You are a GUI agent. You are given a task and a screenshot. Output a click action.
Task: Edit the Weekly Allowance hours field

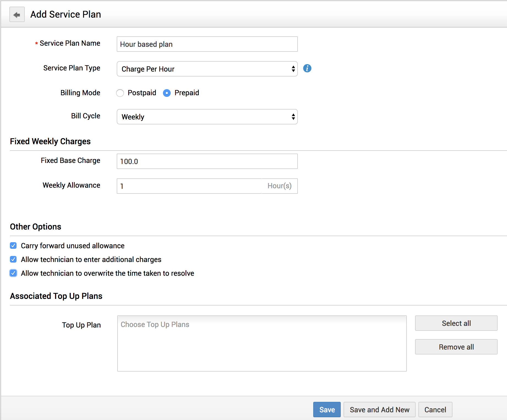(x=189, y=186)
